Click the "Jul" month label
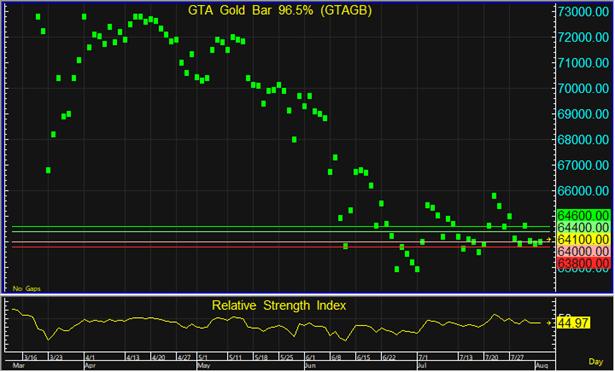 [x=422, y=365]
